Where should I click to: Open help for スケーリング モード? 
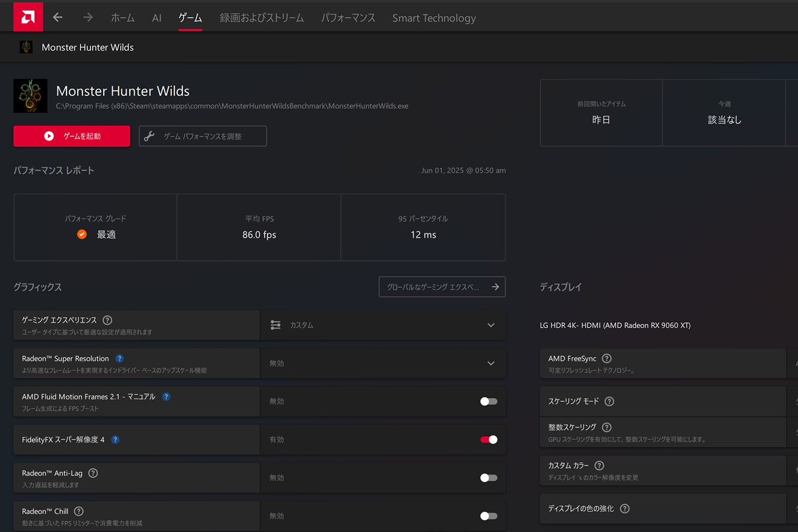tap(610, 401)
